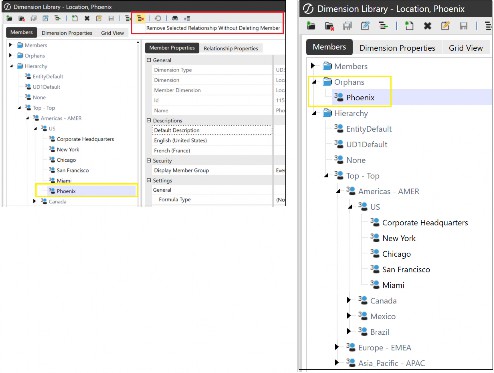Select Chicago in right window tree
494x373 pixels.
click(x=396, y=254)
